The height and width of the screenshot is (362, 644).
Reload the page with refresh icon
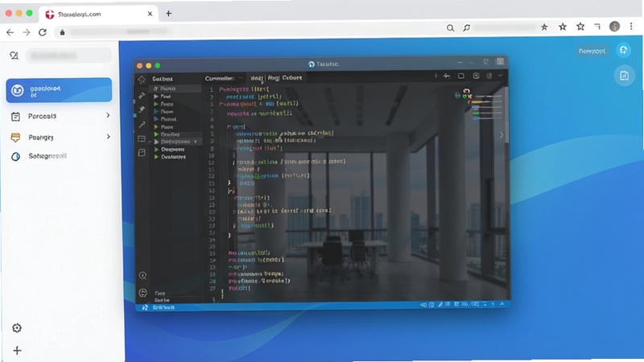(43, 32)
